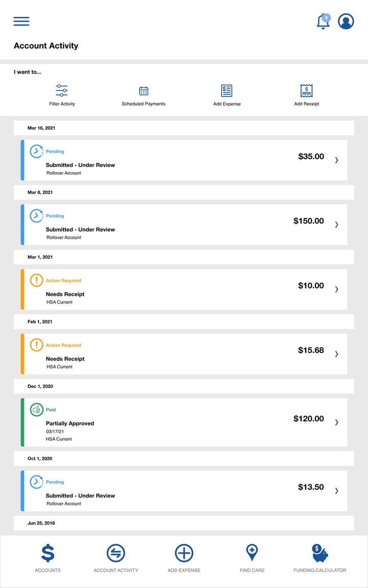Open the Accounts dollar icon
This screenshot has width=368, height=588.
(48, 552)
